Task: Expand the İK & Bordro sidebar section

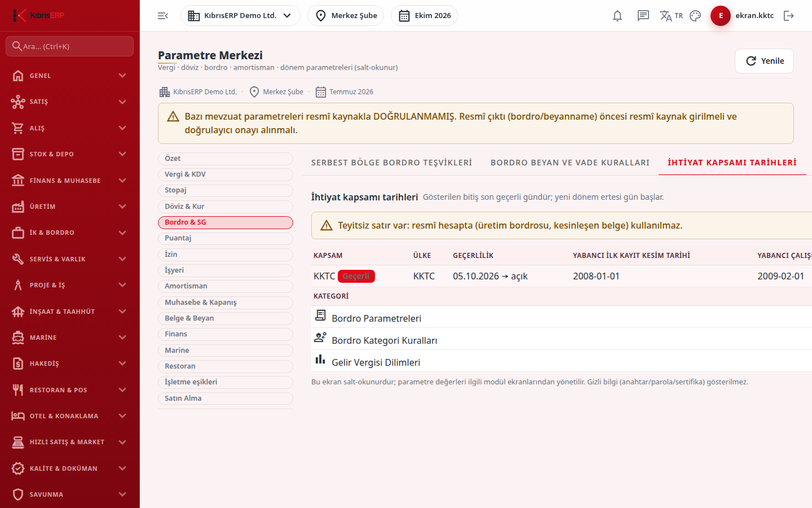Action: coord(70,233)
